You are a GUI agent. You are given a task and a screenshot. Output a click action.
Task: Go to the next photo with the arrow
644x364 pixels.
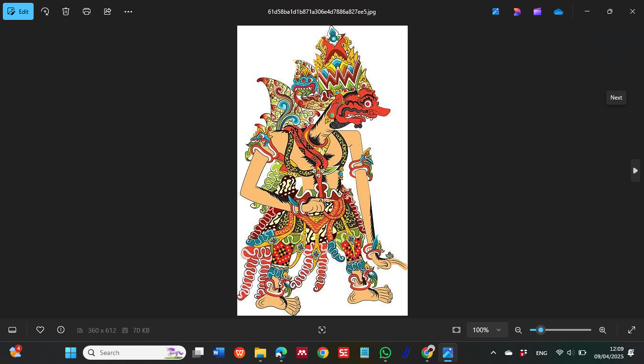pyautogui.click(x=635, y=171)
